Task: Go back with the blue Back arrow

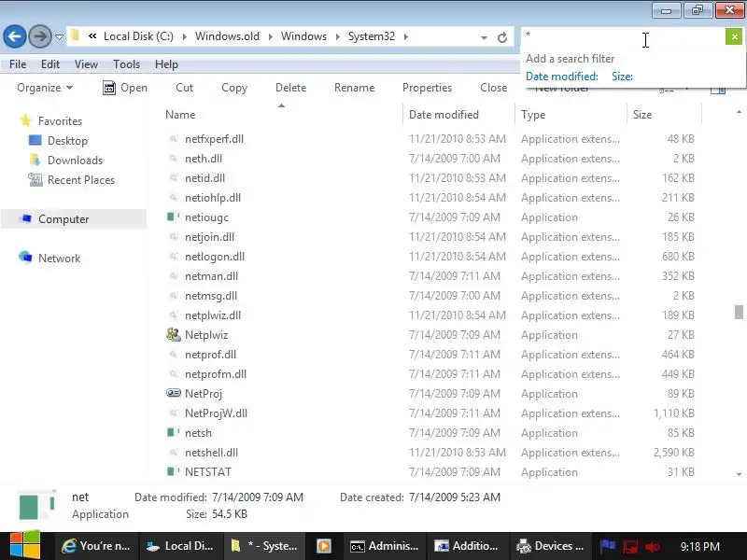Action: 15,36
